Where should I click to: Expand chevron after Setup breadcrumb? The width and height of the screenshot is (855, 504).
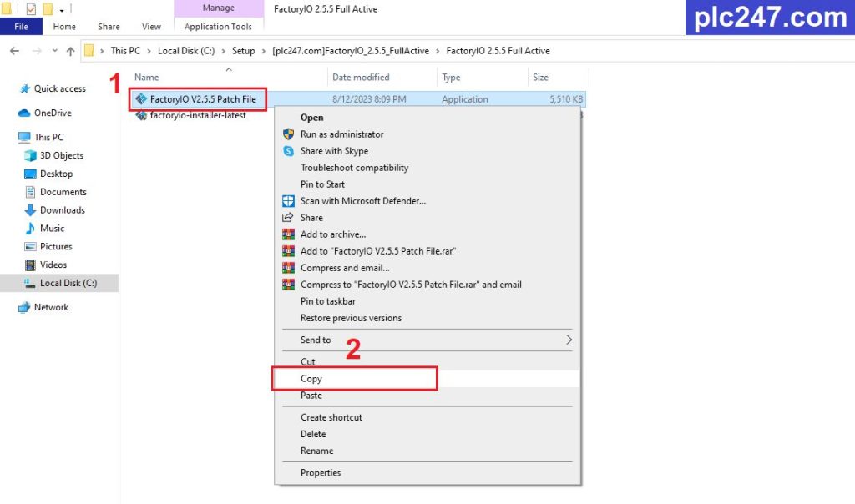[264, 51]
